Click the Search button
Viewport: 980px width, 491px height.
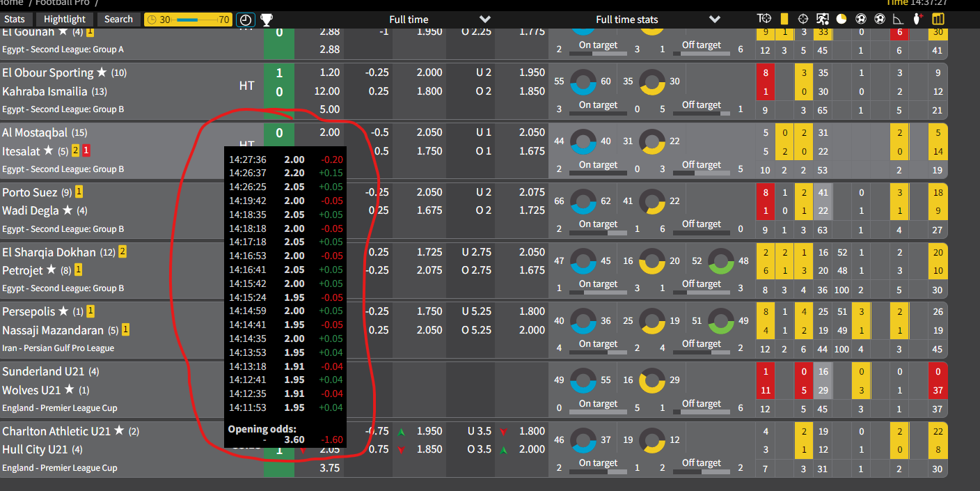point(118,20)
